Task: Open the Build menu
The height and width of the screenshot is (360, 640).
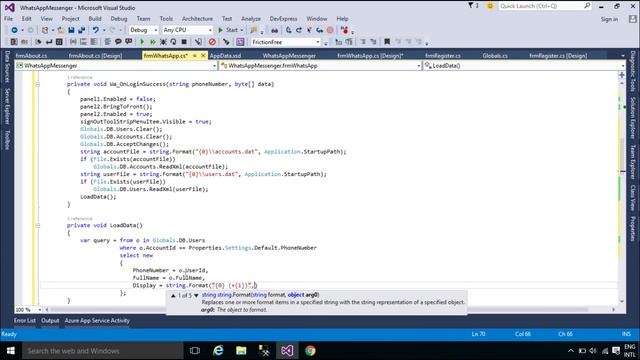Action: pos(95,19)
